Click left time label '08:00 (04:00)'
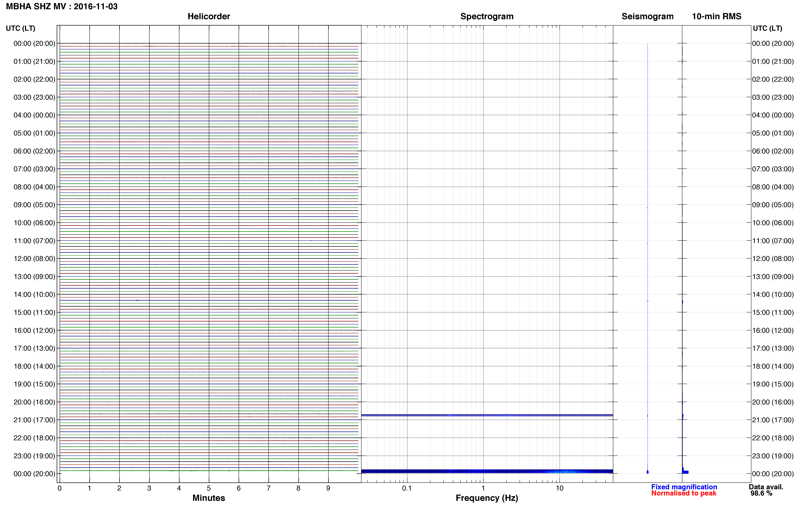The width and height of the screenshot is (812, 508). click(x=34, y=187)
